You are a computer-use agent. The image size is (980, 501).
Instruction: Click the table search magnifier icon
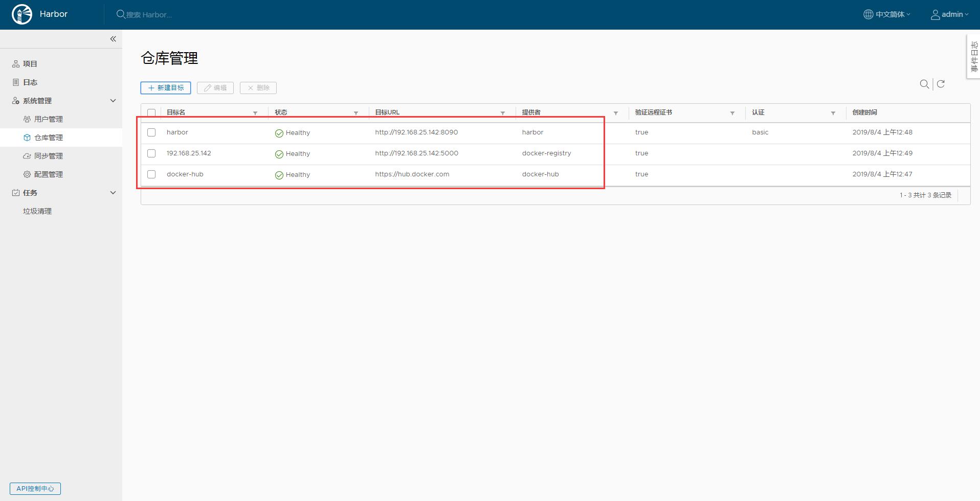(x=924, y=84)
